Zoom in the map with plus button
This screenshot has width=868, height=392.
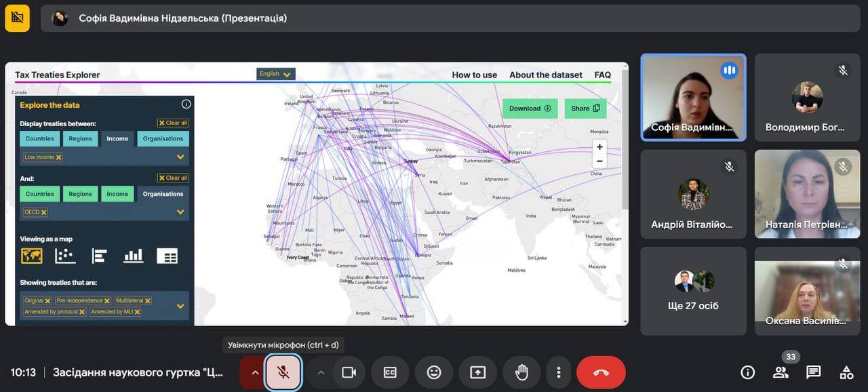tap(599, 147)
